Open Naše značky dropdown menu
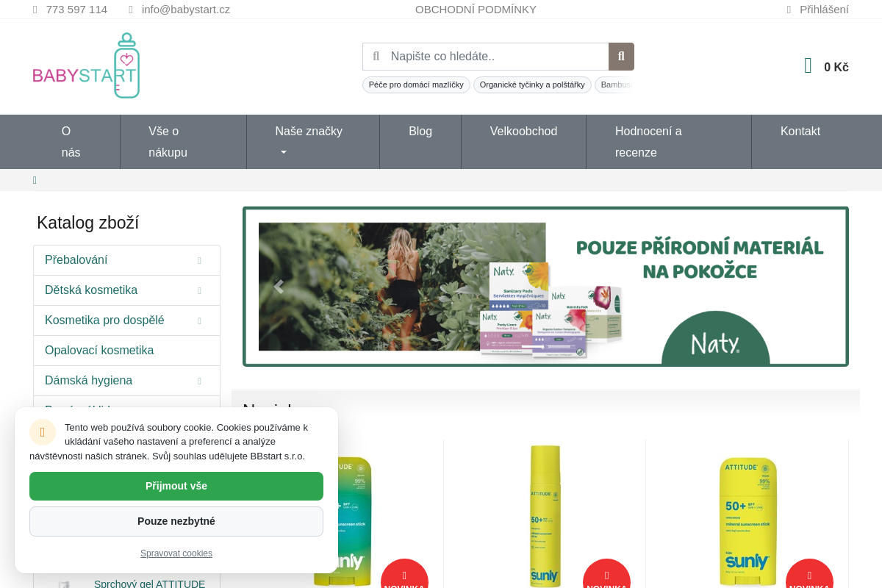Screen dimensions: 882x588 click(x=313, y=142)
